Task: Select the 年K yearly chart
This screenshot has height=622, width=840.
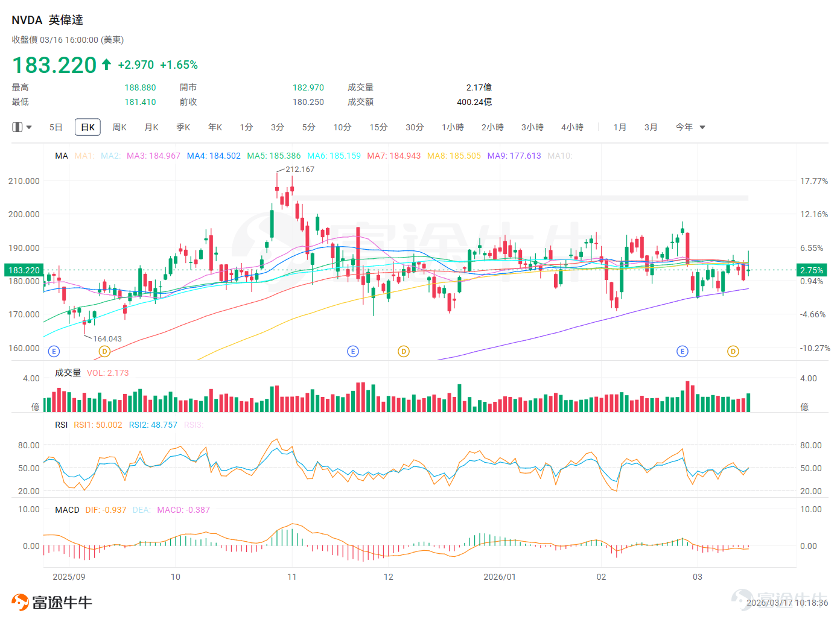Action: [x=215, y=127]
